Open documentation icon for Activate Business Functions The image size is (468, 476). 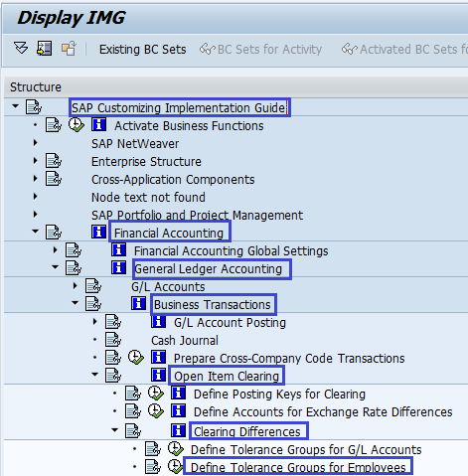click(x=54, y=125)
